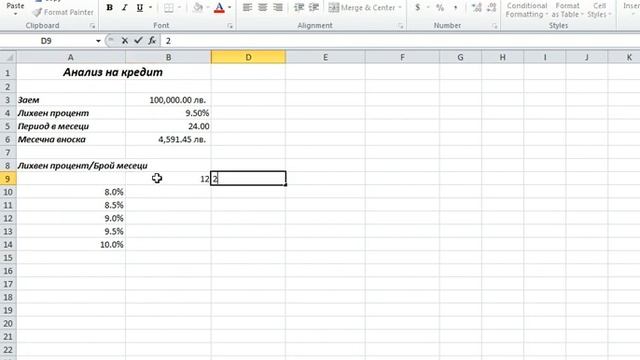Viewport: 640px width, 360px height.
Task: Click Format Painter
Action: point(63,12)
